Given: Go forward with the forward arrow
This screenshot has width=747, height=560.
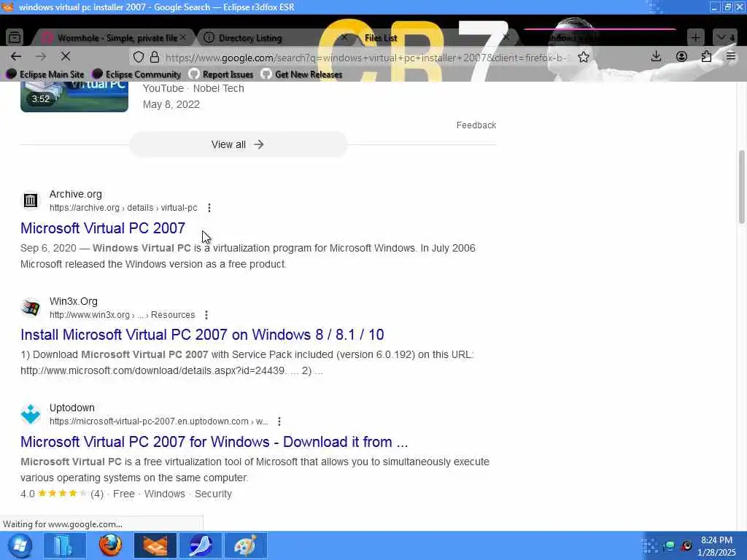Looking at the screenshot, I should [41, 57].
